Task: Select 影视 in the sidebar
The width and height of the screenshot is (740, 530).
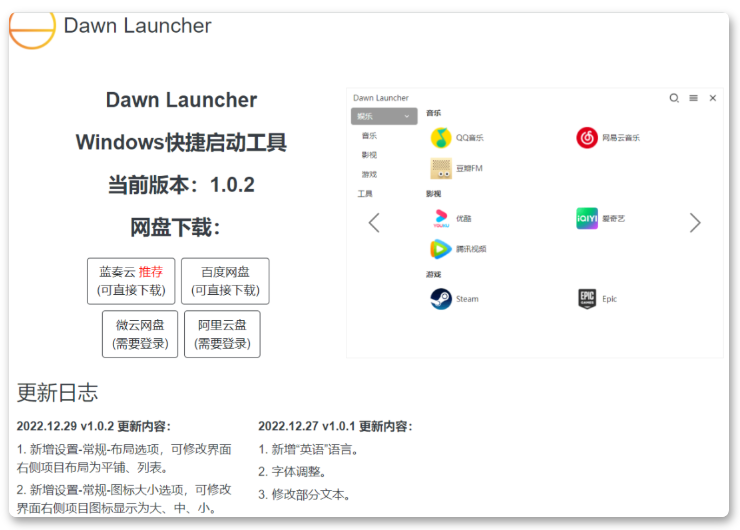Action: click(x=369, y=155)
